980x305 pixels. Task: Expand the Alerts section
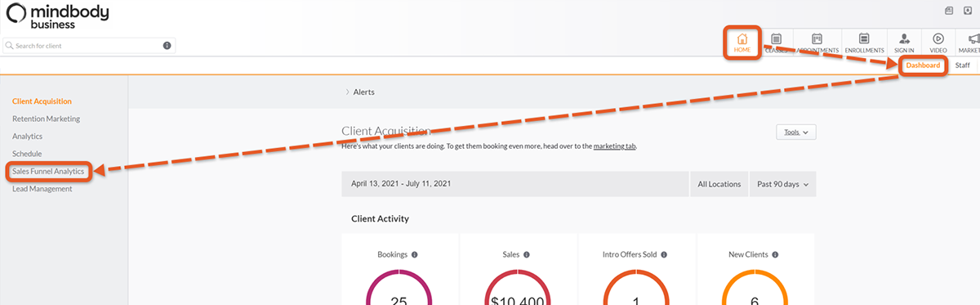tap(360, 92)
